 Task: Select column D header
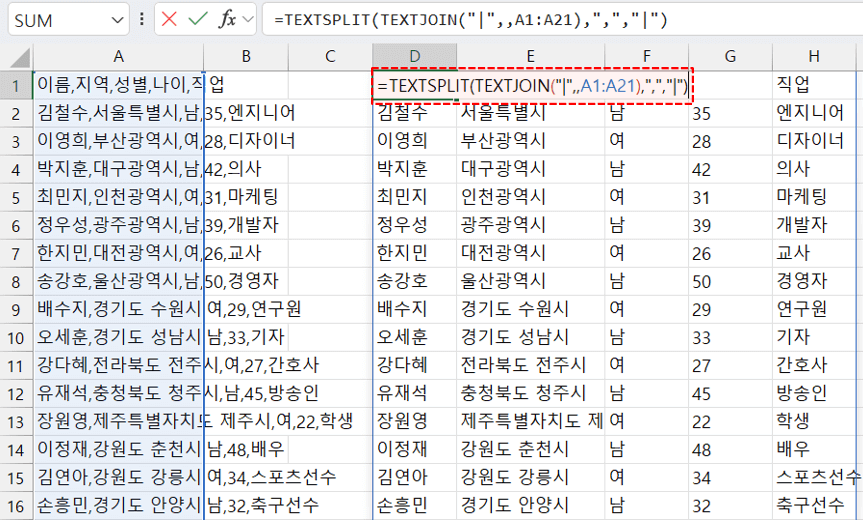(x=414, y=57)
